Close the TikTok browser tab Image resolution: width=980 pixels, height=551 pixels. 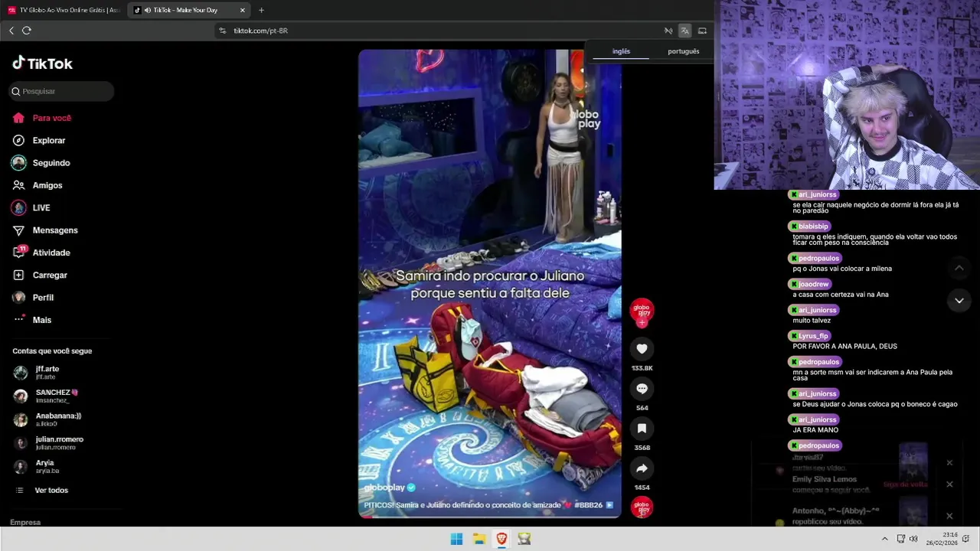pyautogui.click(x=243, y=10)
